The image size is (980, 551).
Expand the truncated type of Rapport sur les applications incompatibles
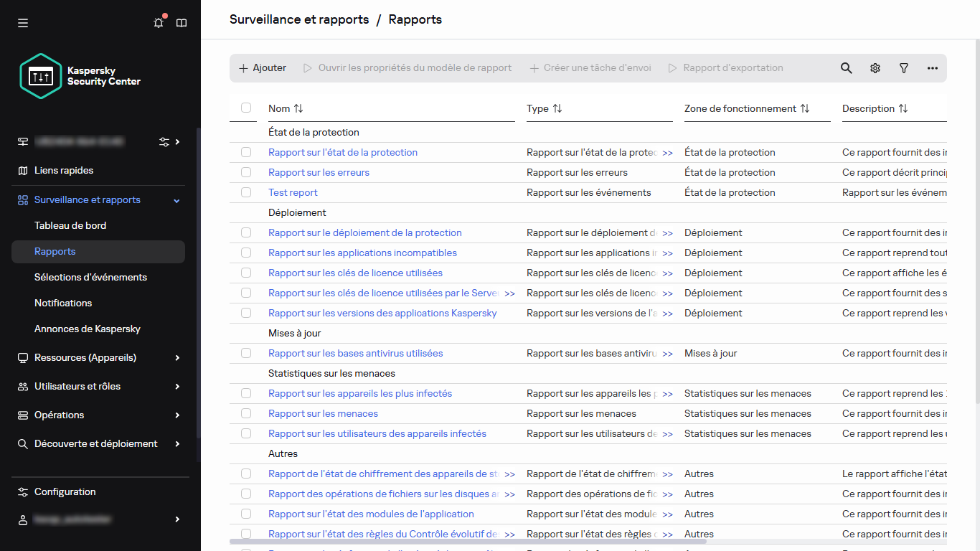(x=668, y=253)
